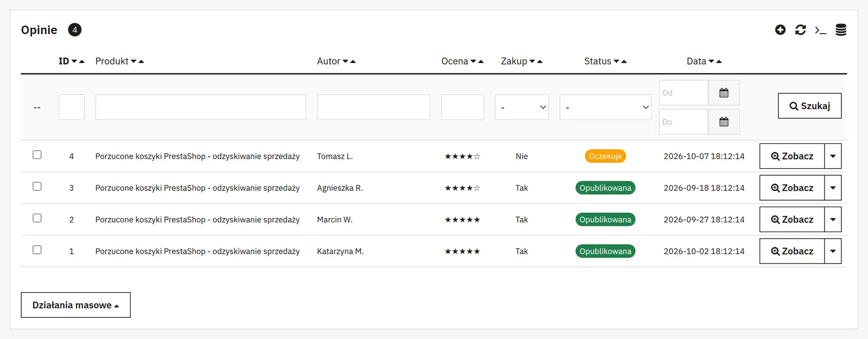This screenshot has height=339, width=868.
Task: Expand actions dropdown for Katarzyna M. row
Action: (833, 251)
